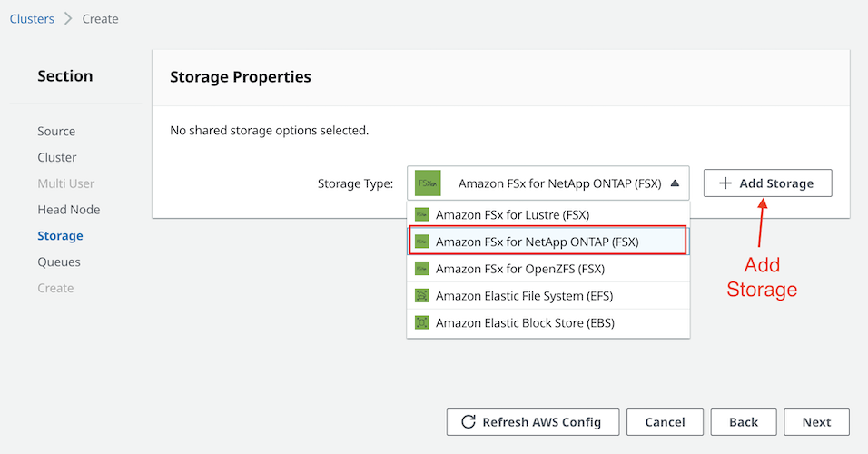Image resolution: width=868 pixels, height=454 pixels.
Task: Go Back to previous step
Action: [x=744, y=422]
